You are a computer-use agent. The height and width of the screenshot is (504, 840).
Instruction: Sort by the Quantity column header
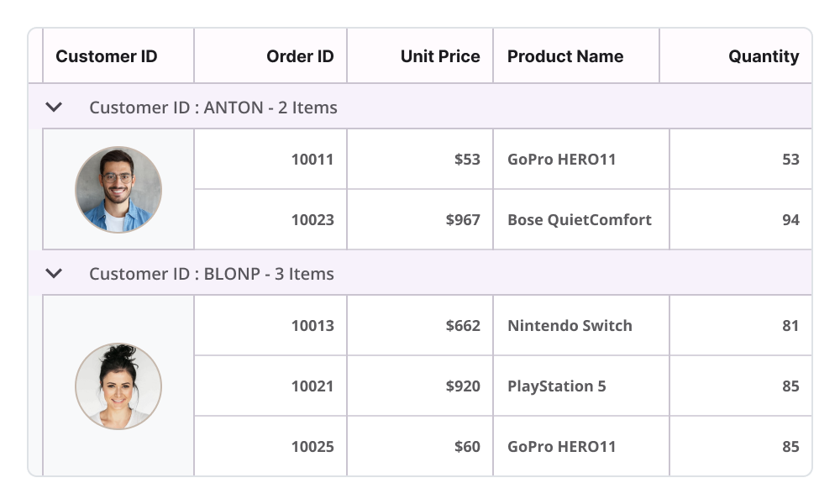tap(764, 57)
